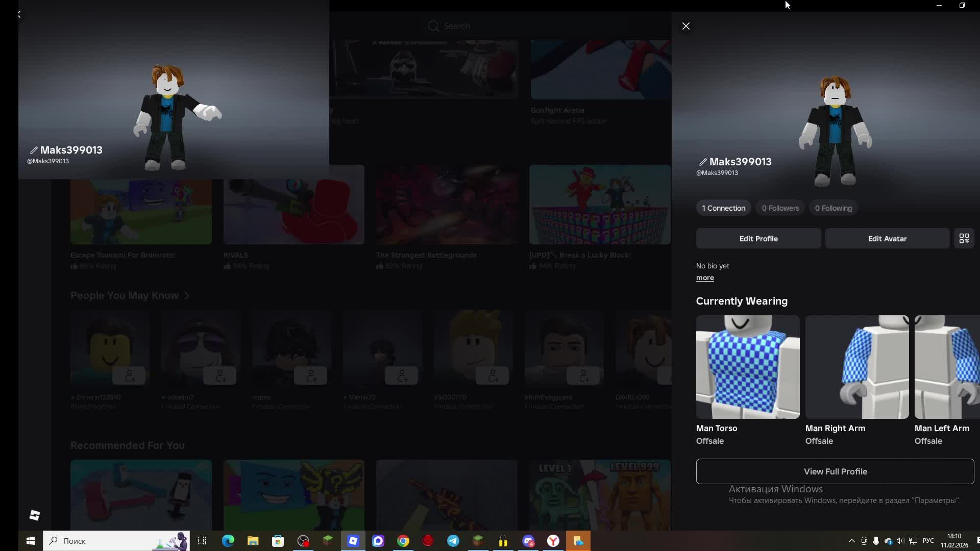Add connection icon on mateo card
980x551 pixels.
pos(311,376)
